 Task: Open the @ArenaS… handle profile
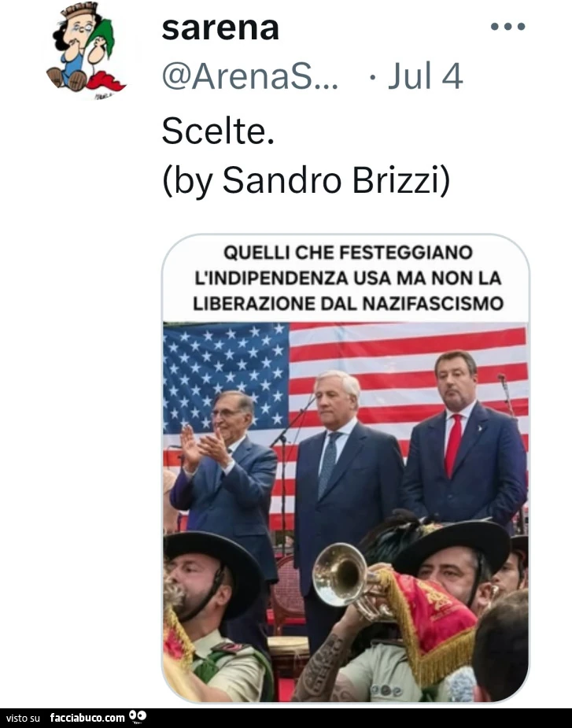[x=249, y=76]
